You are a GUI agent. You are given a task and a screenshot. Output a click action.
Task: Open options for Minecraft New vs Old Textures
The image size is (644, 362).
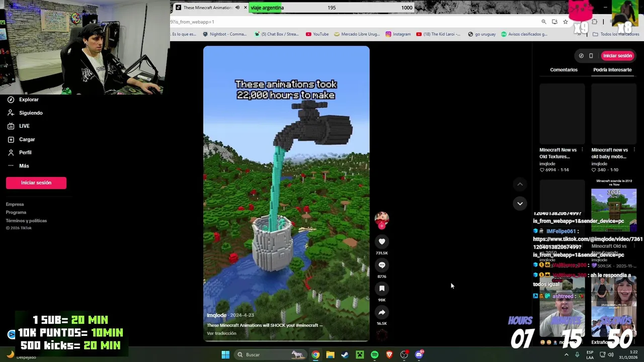click(582, 150)
